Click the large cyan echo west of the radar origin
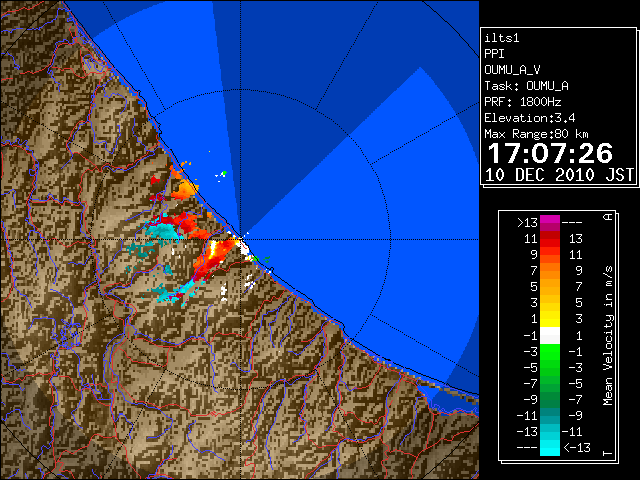Screen dimensions: 640x480 [162, 231]
